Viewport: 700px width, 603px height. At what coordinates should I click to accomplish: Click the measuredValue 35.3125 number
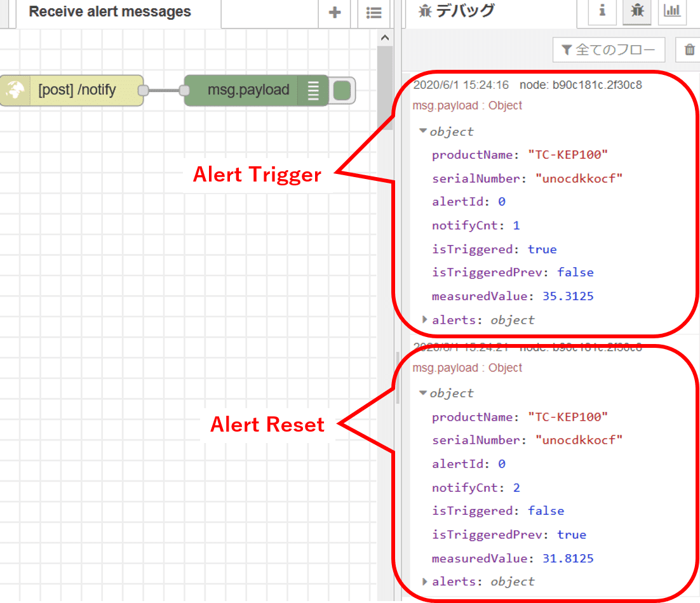tap(568, 296)
